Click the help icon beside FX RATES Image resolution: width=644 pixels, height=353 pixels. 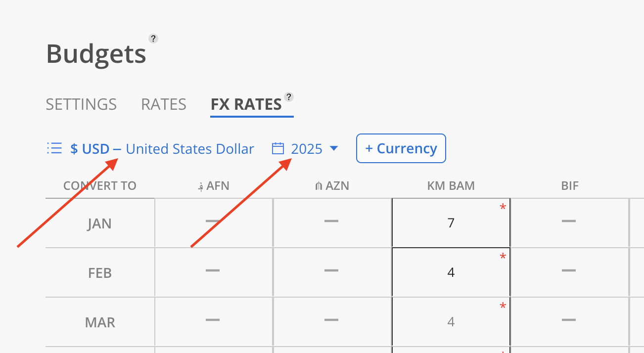[289, 97]
